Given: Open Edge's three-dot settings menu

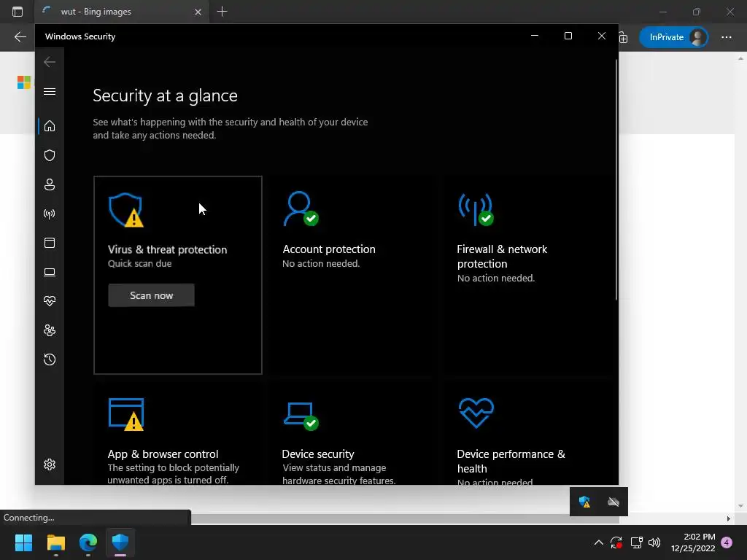Looking at the screenshot, I should point(726,36).
